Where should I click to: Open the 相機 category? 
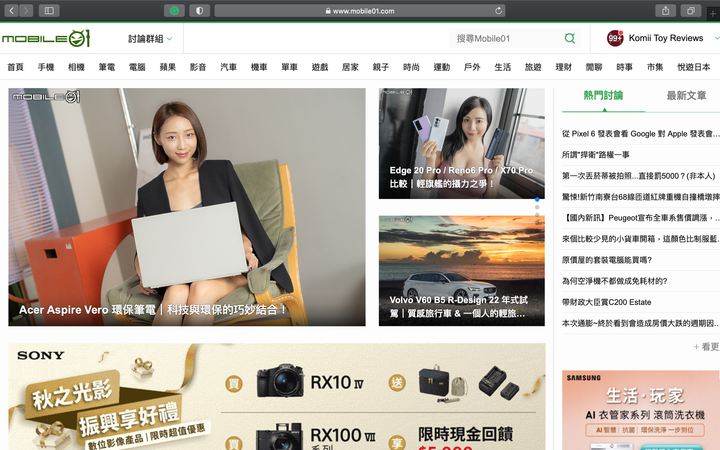76,67
